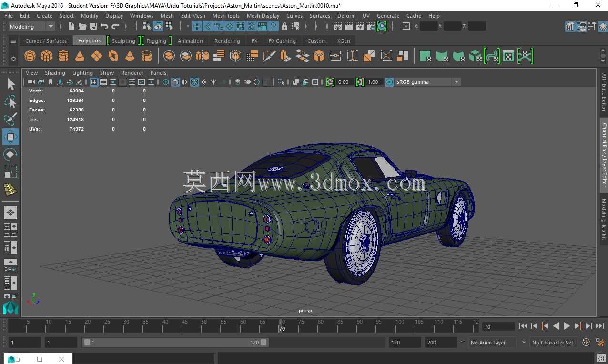This screenshot has width=608, height=364.
Task: Create a polygon torus from the shelf
Action: pyautogui.click(x=113, y=56)
